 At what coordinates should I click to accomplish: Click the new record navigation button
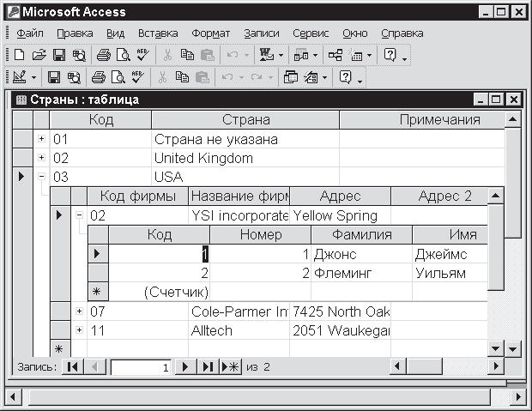pos(230,367)
